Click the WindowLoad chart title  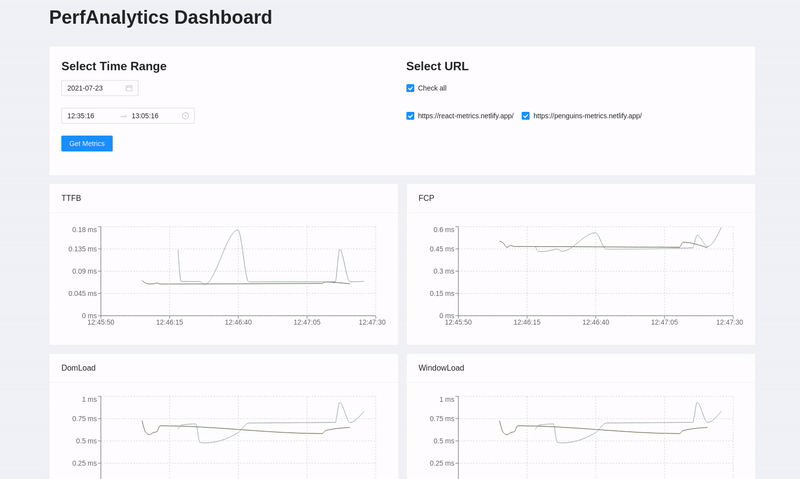[x=441, y=368]
